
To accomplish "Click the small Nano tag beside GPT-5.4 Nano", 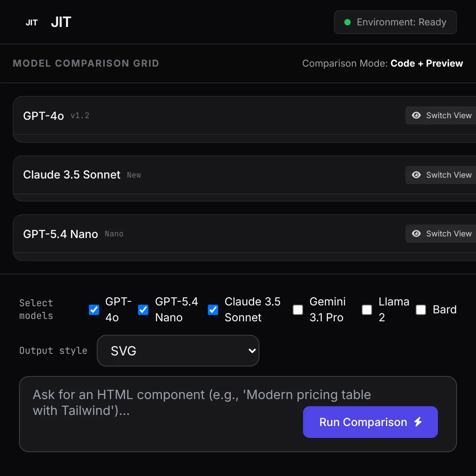I will (x=114, y=234).
